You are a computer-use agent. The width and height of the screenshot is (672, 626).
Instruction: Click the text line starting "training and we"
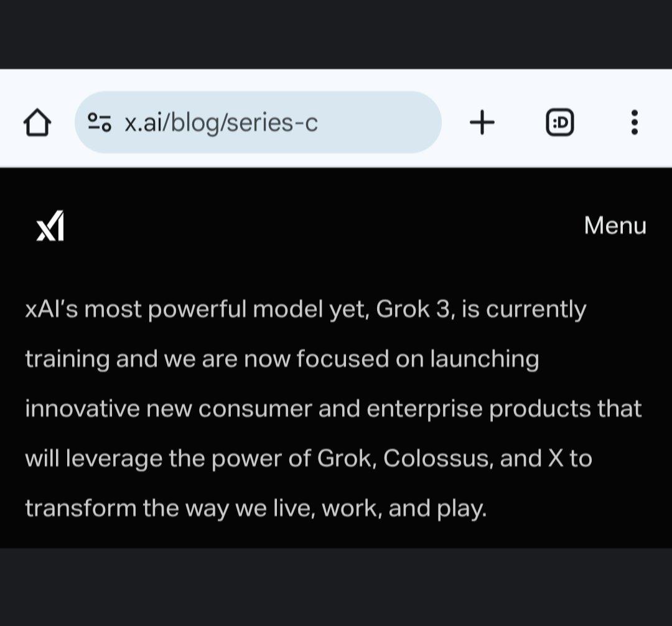point(282,359)
